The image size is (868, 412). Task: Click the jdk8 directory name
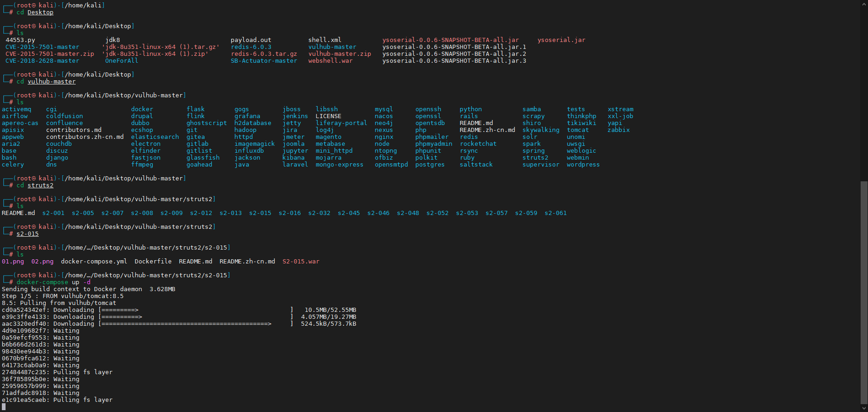coord(113,40)
